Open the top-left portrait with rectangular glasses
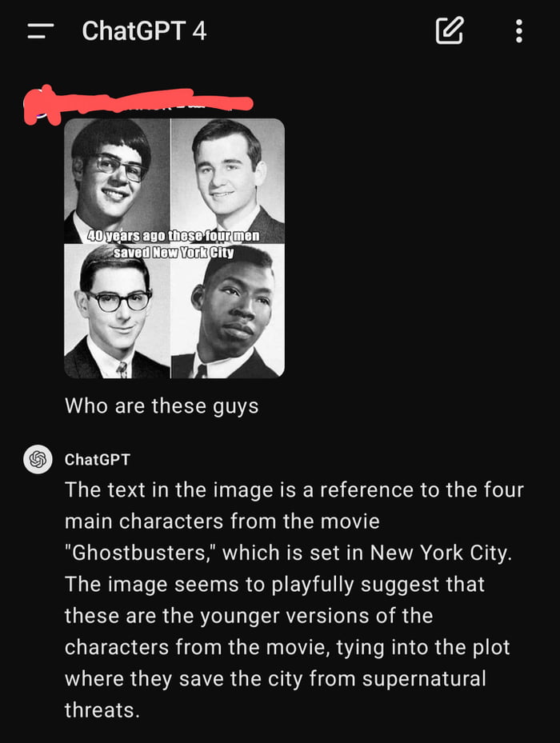 tap(117, 181)
